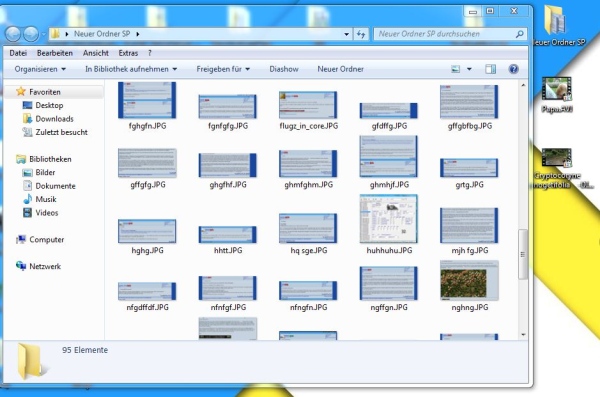The height and width of the screenshot is (397, 600).
Task: Select the ghmhjf.JPG thumbnail
Action: point(388,157)
